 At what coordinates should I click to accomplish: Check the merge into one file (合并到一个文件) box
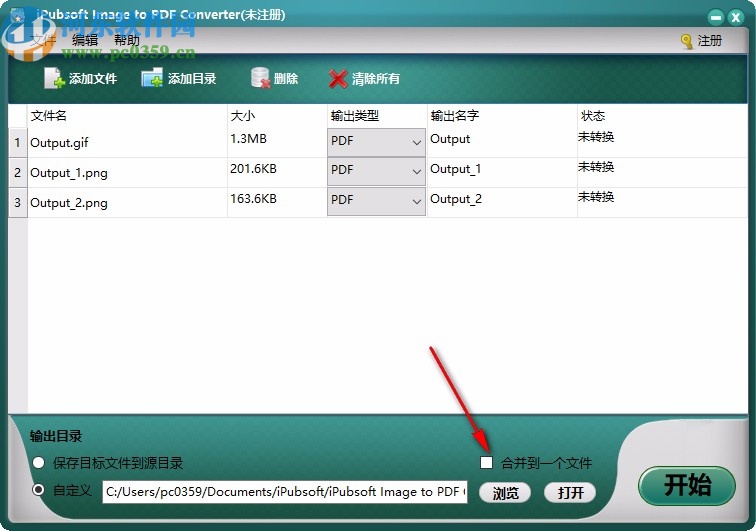(x=486, y=463)
